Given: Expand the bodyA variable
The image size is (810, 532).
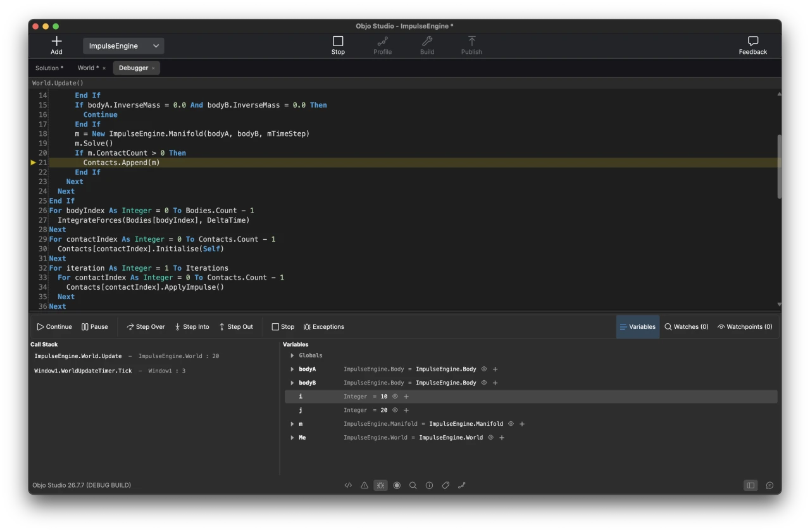Looking at the screenshot, I should point(292,369).
